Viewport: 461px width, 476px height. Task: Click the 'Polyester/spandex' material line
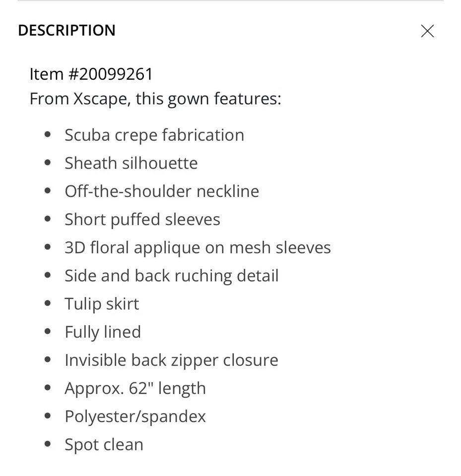point(135,416)
